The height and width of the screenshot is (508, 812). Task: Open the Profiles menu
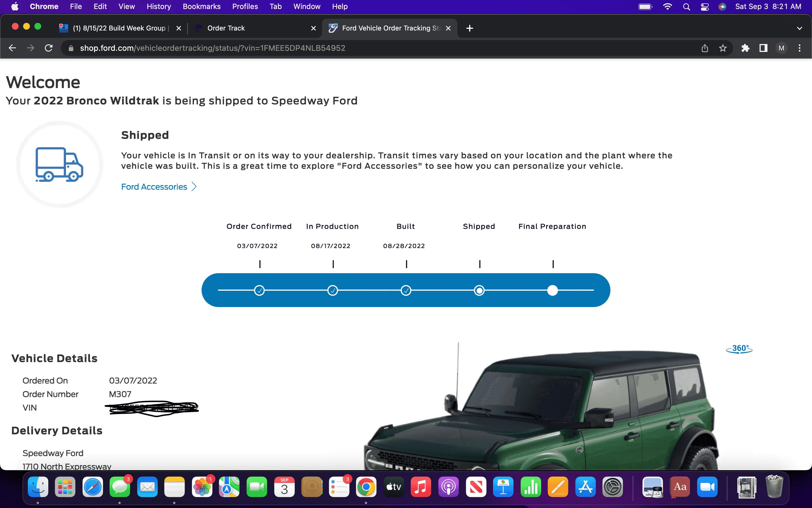click(x=245, y=6)
